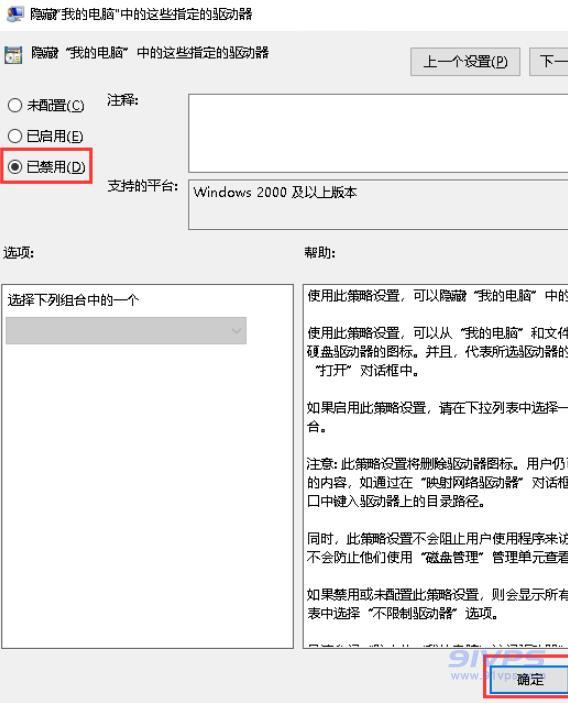This screenshot has width=568, height=703.
Task: Click the title bar computer icon
Action: tap(14, 14)
